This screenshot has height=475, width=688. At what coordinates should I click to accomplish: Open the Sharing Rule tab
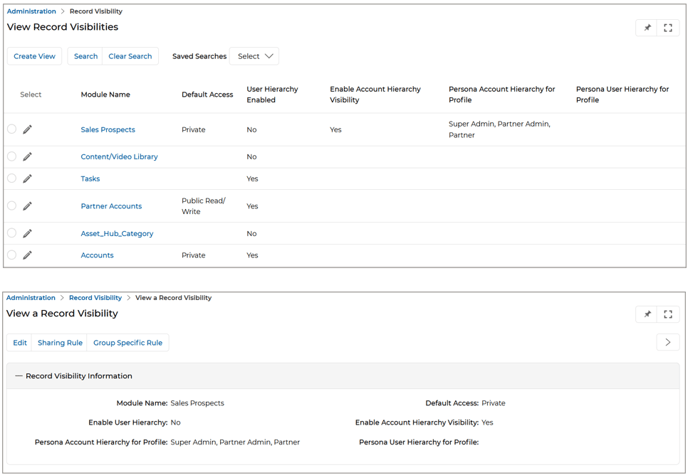(60, 343)
